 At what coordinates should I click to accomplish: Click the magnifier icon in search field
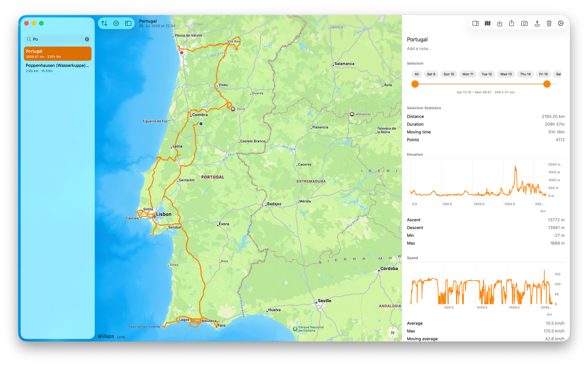pyautogui.click(x=29, y=39)
